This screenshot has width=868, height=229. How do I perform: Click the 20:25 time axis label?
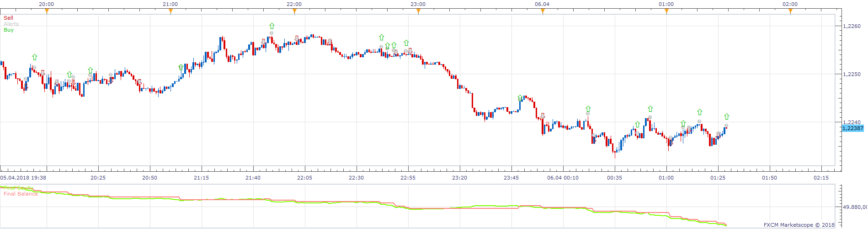point(98,178)
